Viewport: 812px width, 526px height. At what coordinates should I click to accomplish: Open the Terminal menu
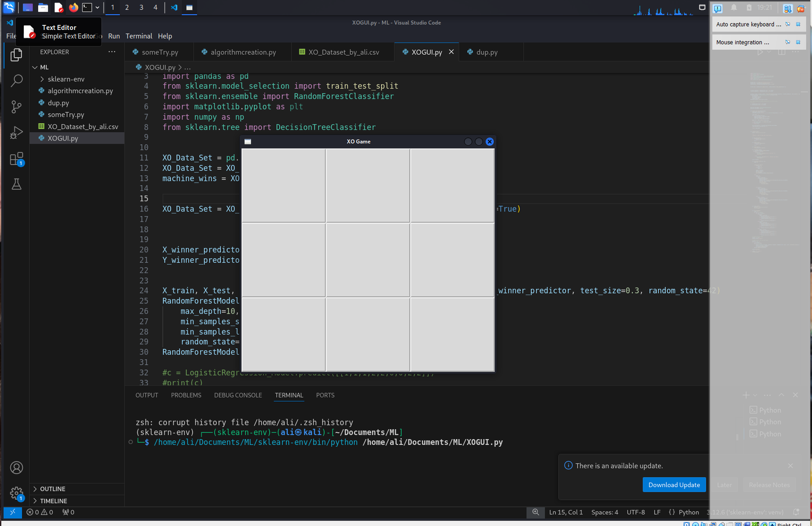[139, 36]
